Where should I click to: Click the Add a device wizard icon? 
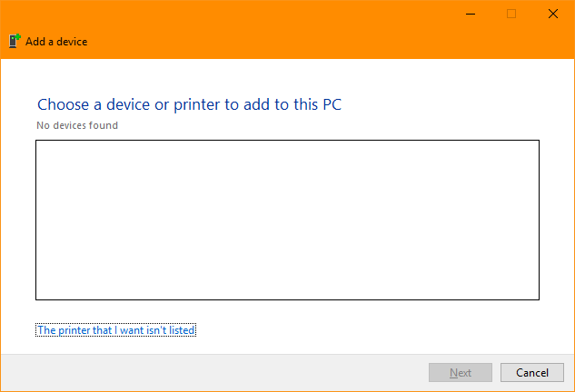click(x=15, y=41)
